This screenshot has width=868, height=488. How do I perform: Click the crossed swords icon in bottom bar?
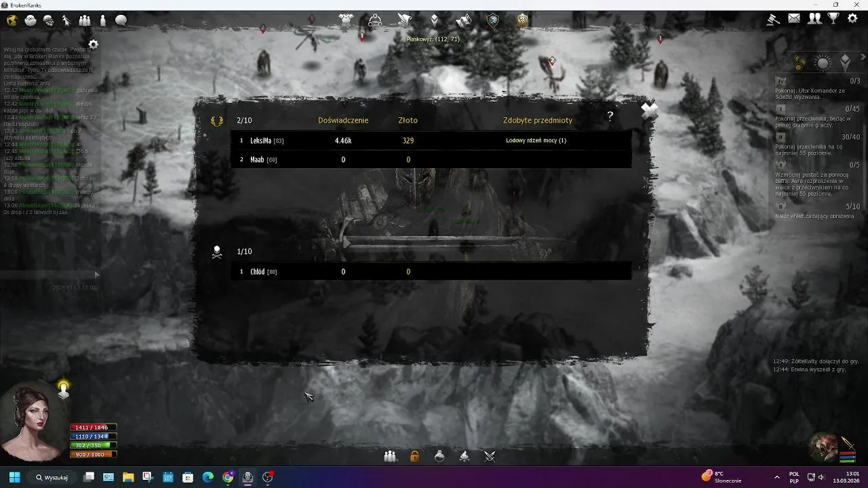[490, 456]
